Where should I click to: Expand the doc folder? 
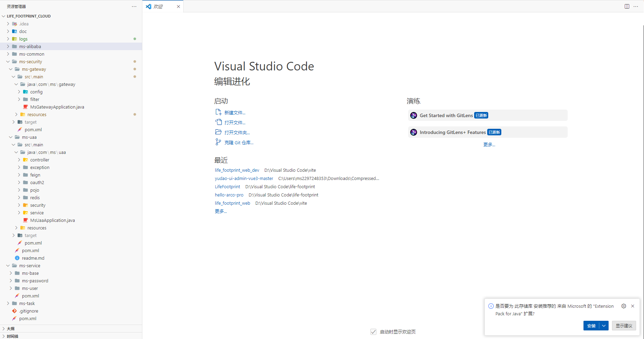coord(8,31)
